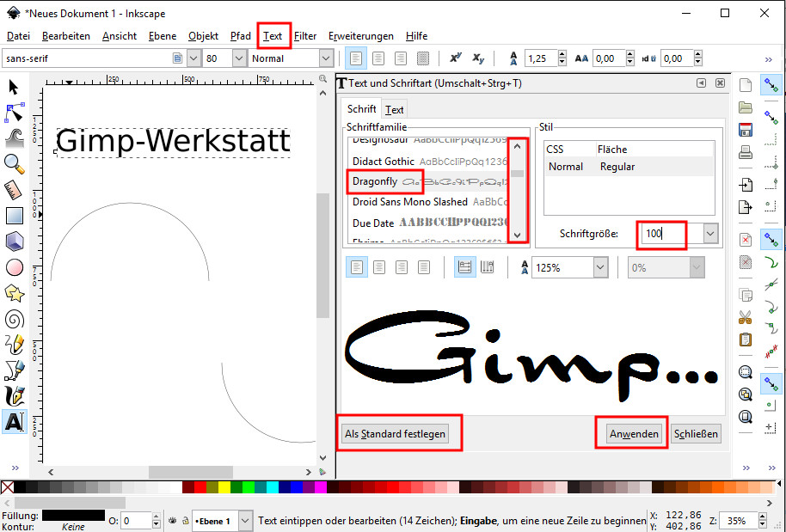786x532 pixels.
Task: Open Ebene 1 layer dropdown
Action: 245,521
